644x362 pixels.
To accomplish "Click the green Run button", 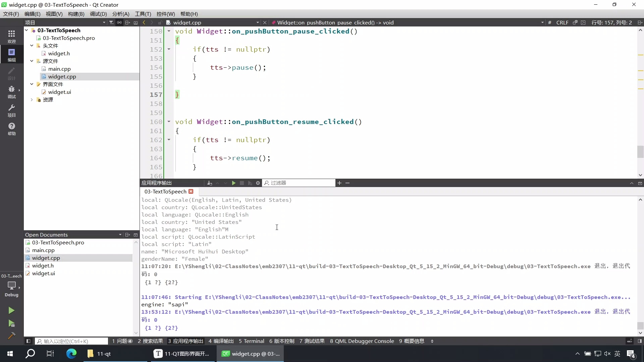I will [11, 310].
